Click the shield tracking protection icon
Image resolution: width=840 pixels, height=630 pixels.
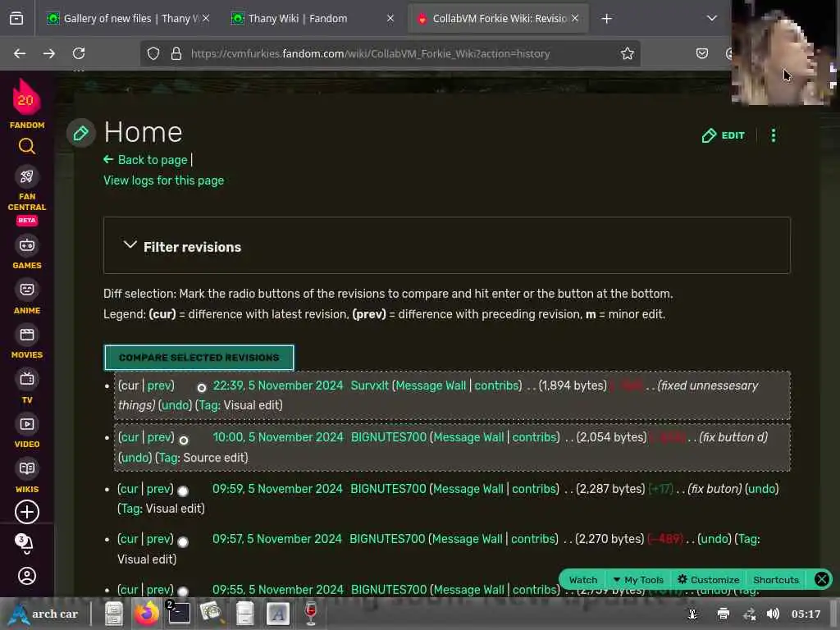click(153, 53)
